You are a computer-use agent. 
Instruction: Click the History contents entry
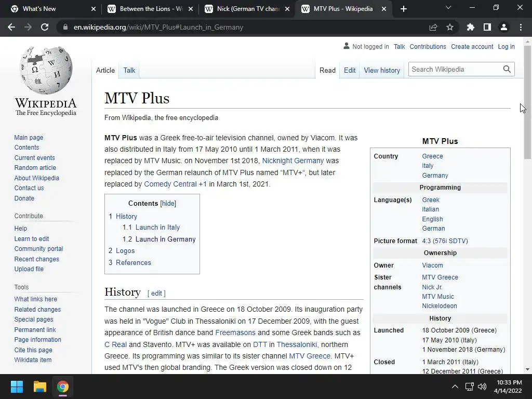(126, 217)
